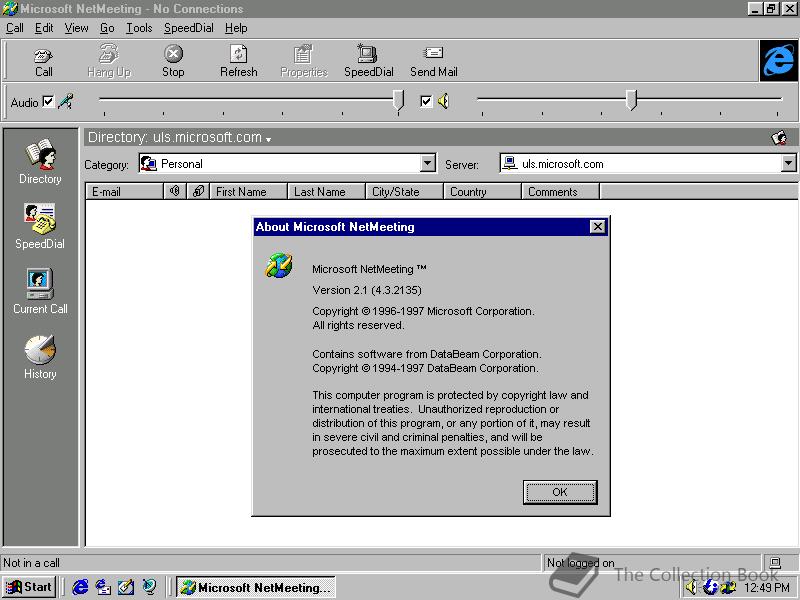Toggle the Audio microphone checkbox

pyautogui.click(x=48, y=101)
